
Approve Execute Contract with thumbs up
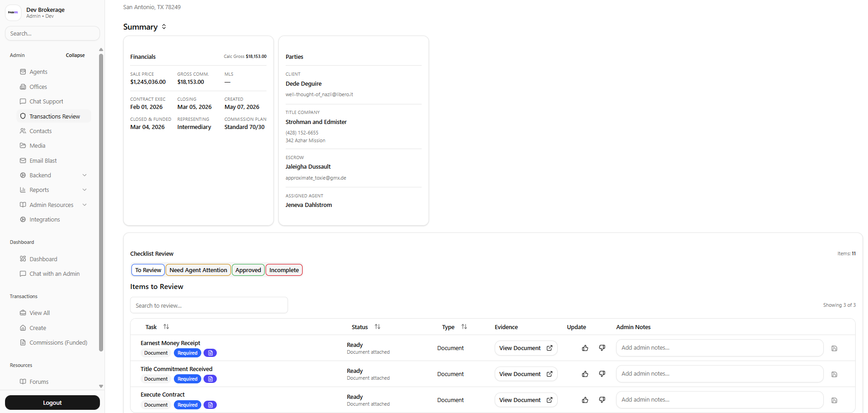click(585, 400)
